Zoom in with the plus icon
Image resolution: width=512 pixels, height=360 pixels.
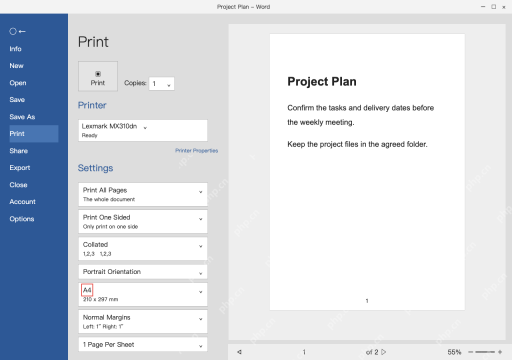[500, 352]
